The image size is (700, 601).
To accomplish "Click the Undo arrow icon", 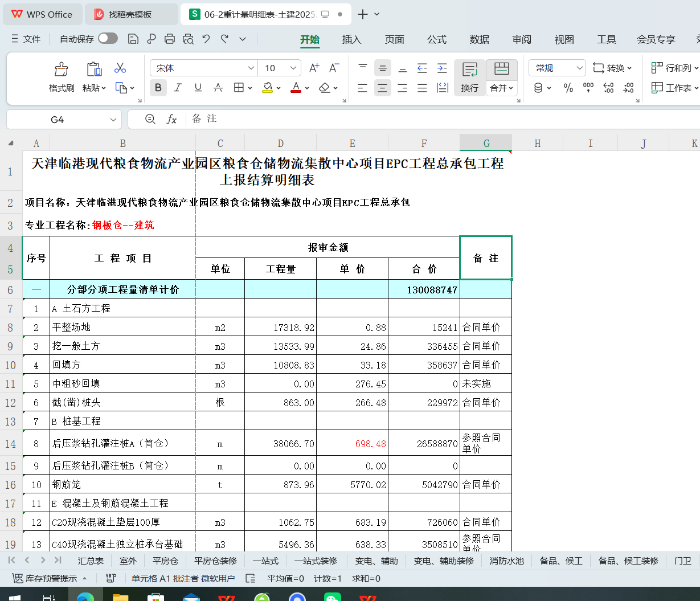I will [206, 39].
